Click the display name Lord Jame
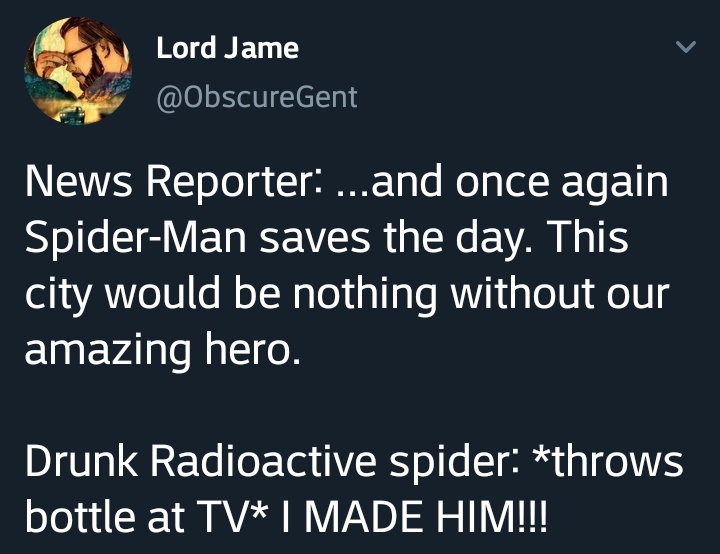 227,48
